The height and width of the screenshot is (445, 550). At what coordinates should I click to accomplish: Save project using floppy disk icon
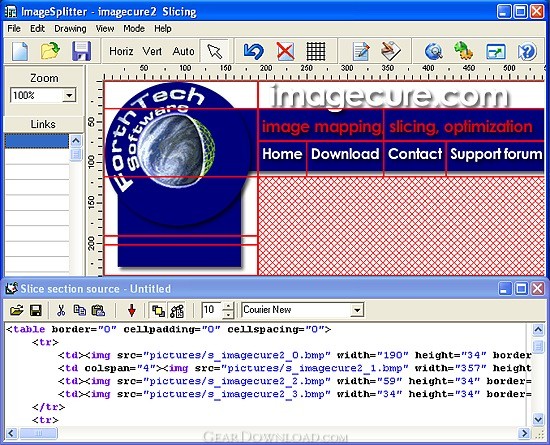(x=81, y=51)
